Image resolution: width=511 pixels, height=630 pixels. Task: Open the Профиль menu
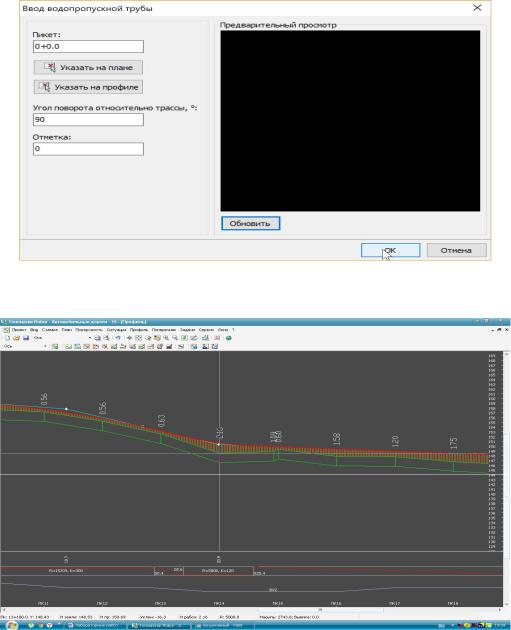(139, 329)
